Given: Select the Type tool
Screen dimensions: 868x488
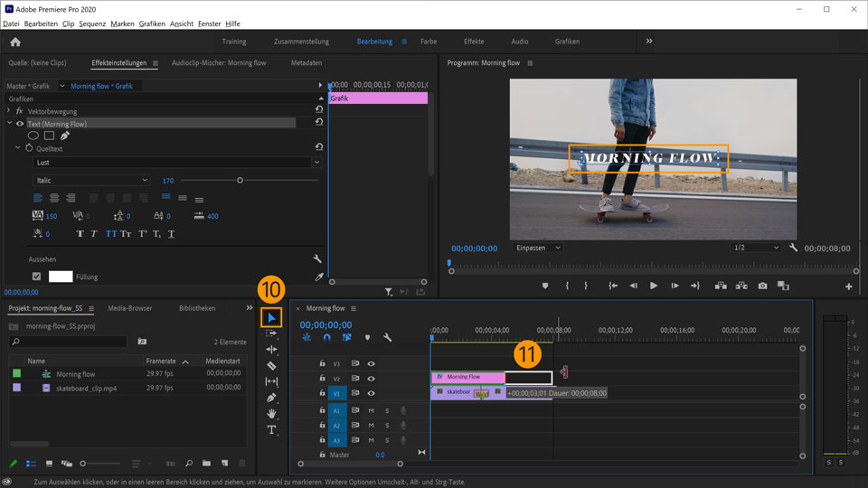Looking at the screenshot, I should tap(271, 430).
